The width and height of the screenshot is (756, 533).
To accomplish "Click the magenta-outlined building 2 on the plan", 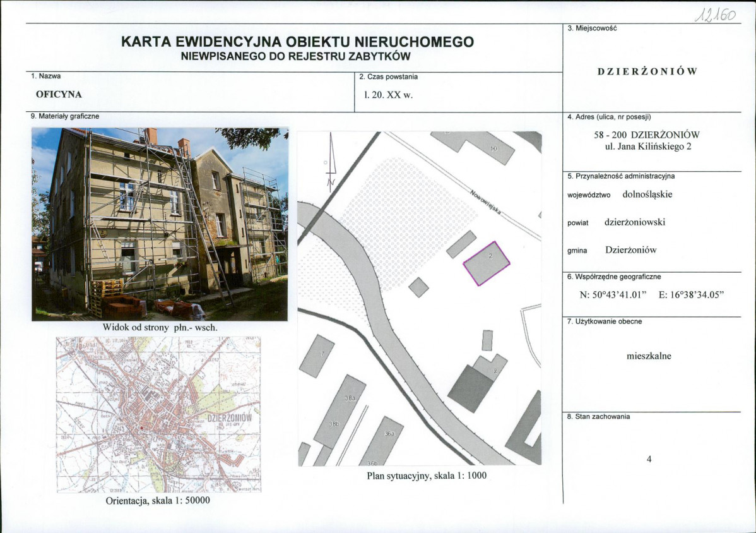I will pos(487,263).
